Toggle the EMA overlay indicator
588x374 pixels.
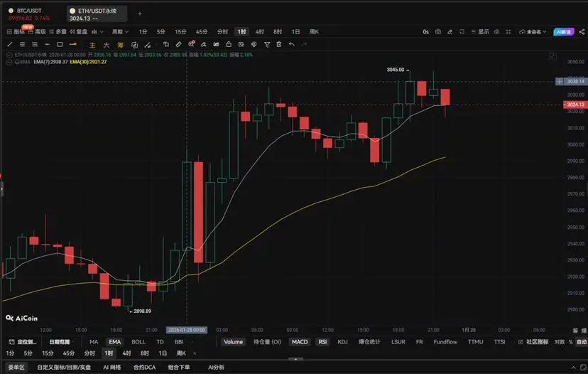115,342
